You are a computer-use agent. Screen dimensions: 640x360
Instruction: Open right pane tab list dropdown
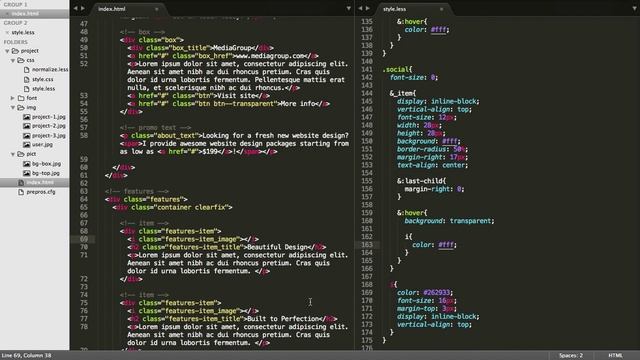click(x=635, y=8)
